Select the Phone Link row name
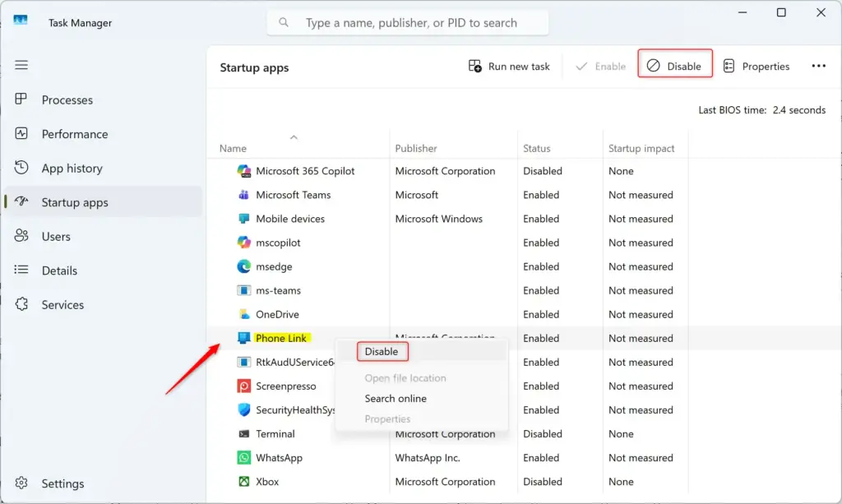This screenshot has width=842, height=504. (281, 338)
